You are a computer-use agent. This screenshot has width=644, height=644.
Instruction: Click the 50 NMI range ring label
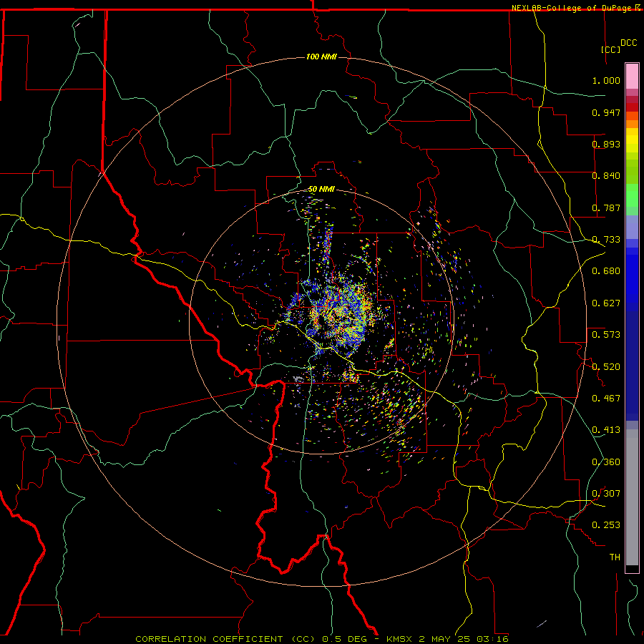(321, 190)
